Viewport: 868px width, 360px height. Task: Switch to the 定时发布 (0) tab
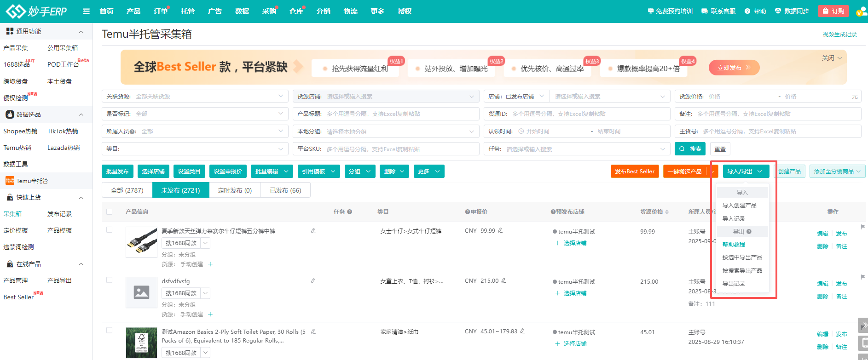pyautogui.click(x=235, y=190)
